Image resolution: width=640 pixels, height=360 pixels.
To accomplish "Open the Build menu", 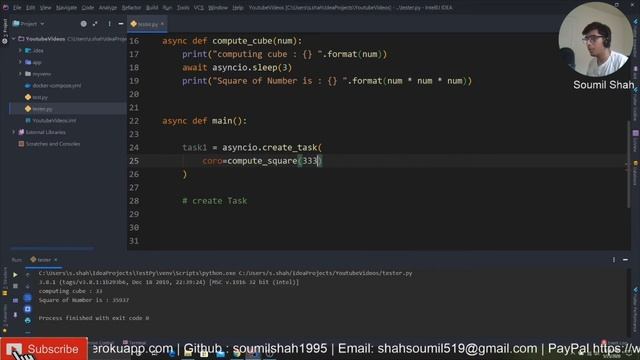I will tap(152, 7).
